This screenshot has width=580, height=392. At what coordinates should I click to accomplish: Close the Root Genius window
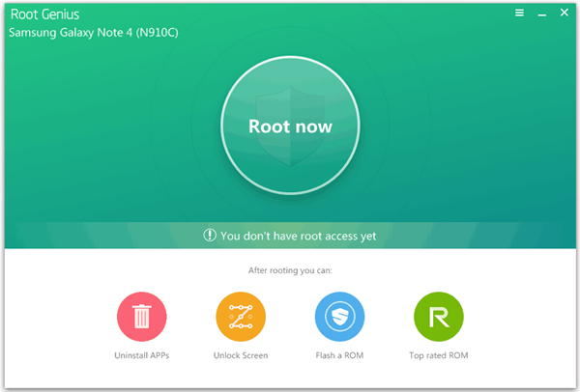[565, 13]
